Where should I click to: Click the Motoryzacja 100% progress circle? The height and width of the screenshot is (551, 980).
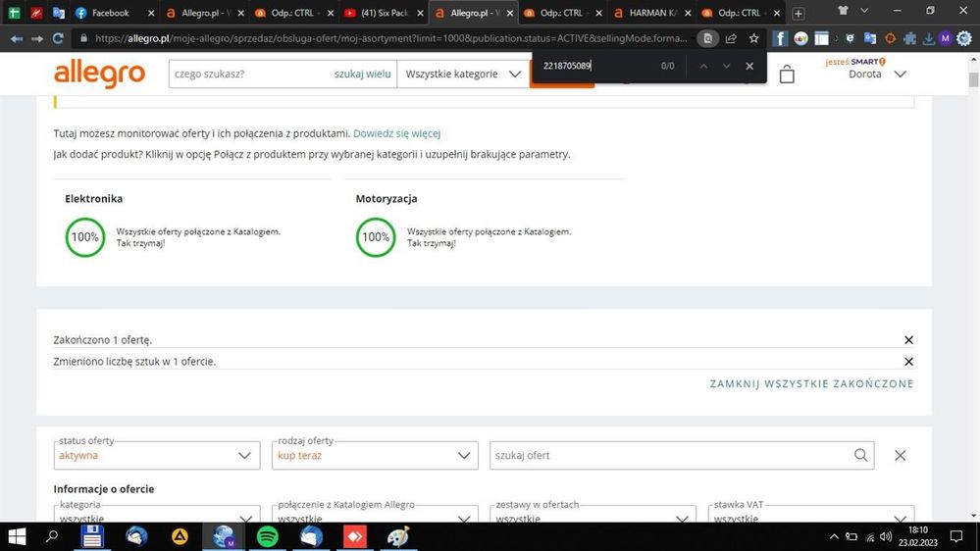click(376, 237)
